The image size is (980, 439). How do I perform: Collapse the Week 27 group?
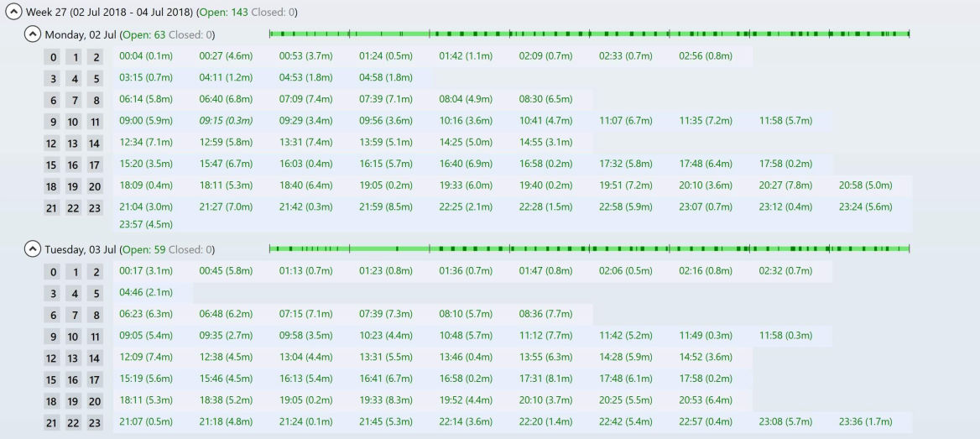[13, 12]
